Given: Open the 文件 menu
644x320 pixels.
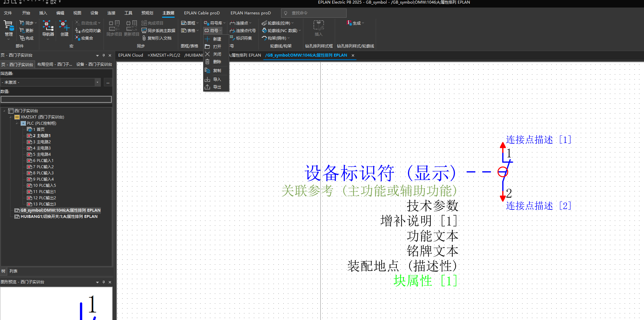Looking at the screenshot, I should [8, 13].
